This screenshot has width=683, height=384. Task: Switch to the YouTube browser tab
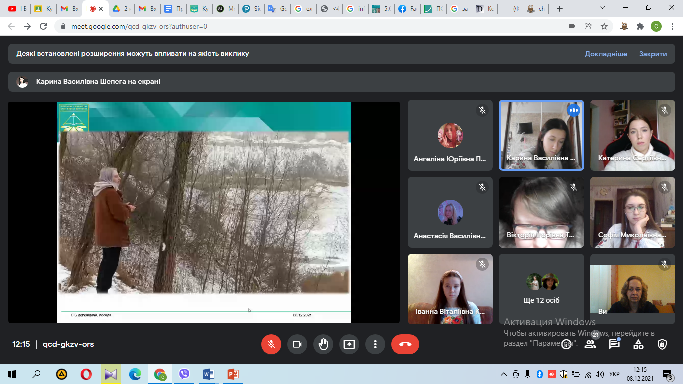coord(16,9)
